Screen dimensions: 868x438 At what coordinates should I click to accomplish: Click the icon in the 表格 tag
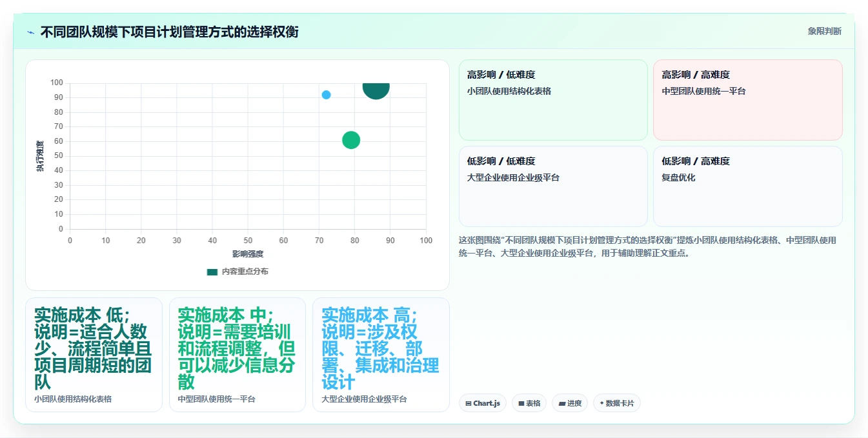tap(521, 403)
